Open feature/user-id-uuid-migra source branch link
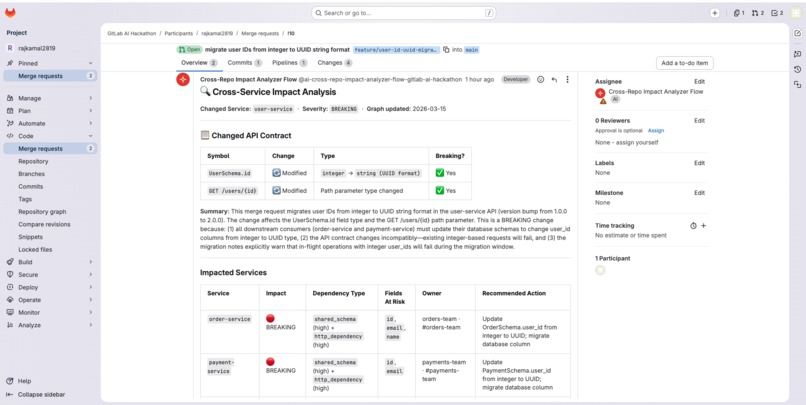Screen dimensions: 806x405 coord(396,50)
